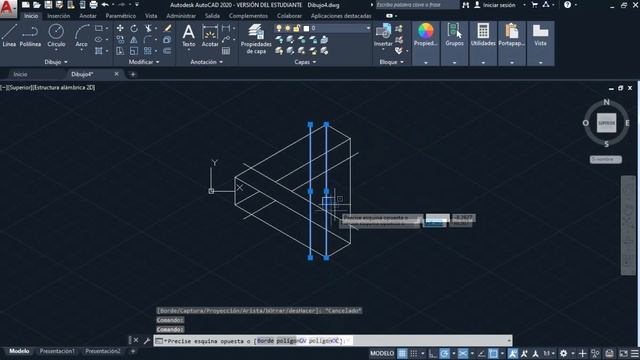This screenshot has width=640, height=360.
Task: Expand the Capas panel
Action: click(305, 62)
